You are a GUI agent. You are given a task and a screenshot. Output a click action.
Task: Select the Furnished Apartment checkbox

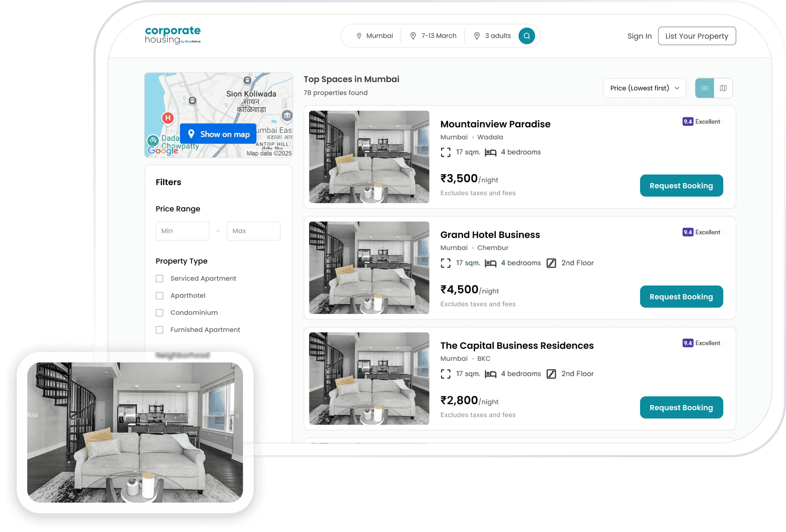[x=160, y=330]
